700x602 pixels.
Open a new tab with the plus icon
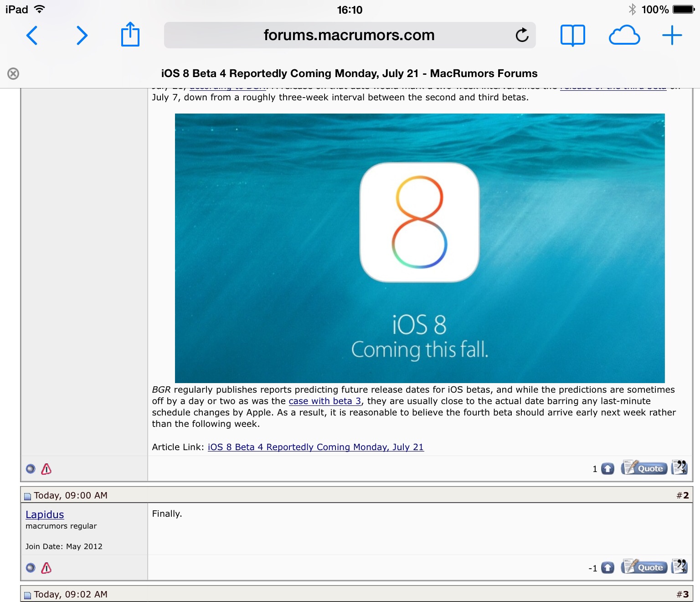pos(672,35)
